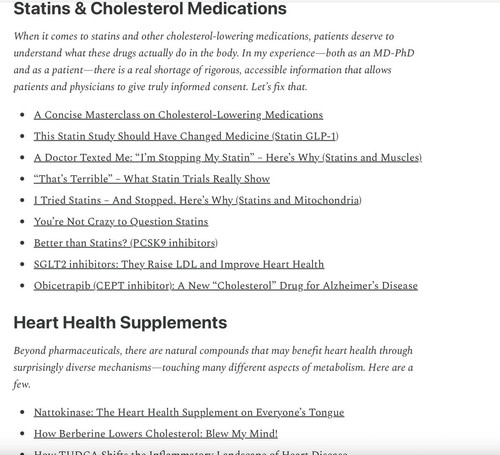Viewport: 500px width, 455px height.
Task: Open How Berberine Lowers Cholesterol link
Action: tap(156, 434)
